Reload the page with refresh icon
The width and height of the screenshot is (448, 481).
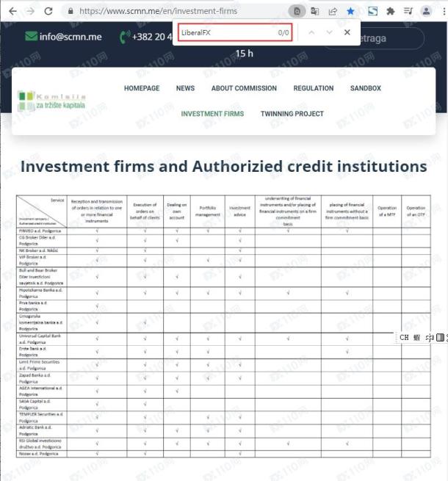pyautogui.click(x=48, y=11)
